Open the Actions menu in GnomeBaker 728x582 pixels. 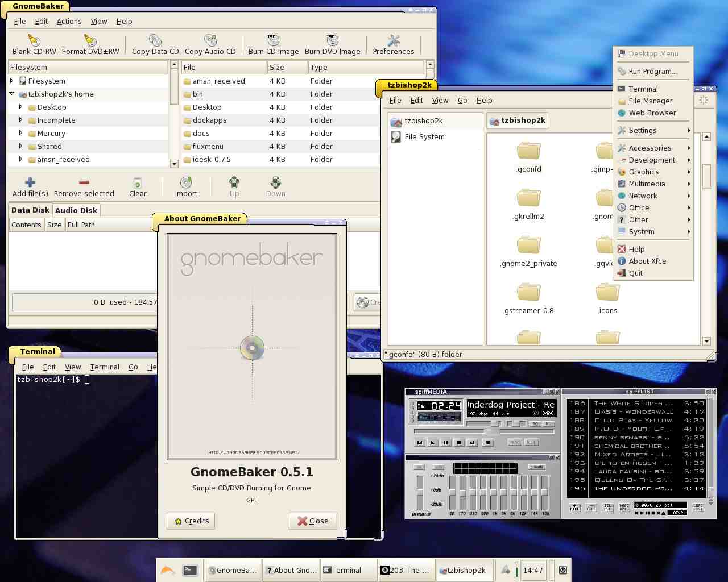tap(69, 21)
